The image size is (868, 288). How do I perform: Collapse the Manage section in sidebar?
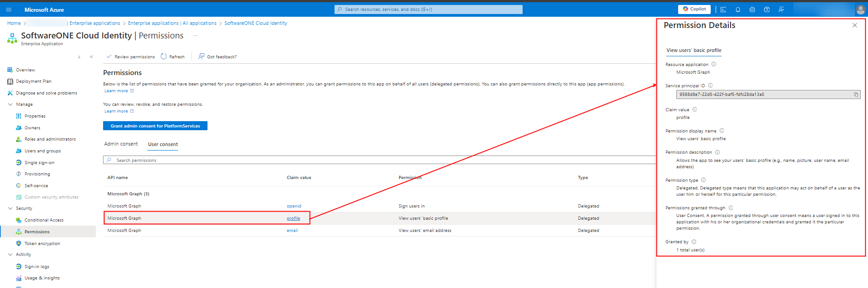tap(10, 104)
